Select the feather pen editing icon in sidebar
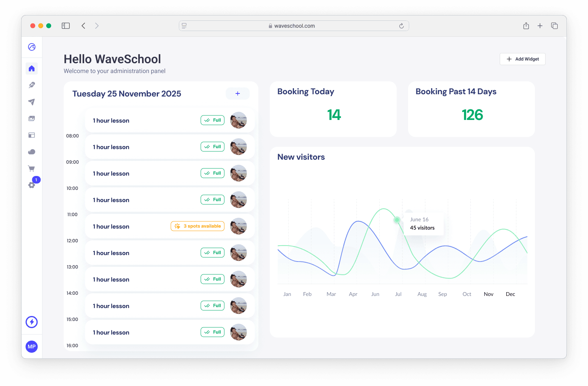588x386 pixels. point(32,85)
